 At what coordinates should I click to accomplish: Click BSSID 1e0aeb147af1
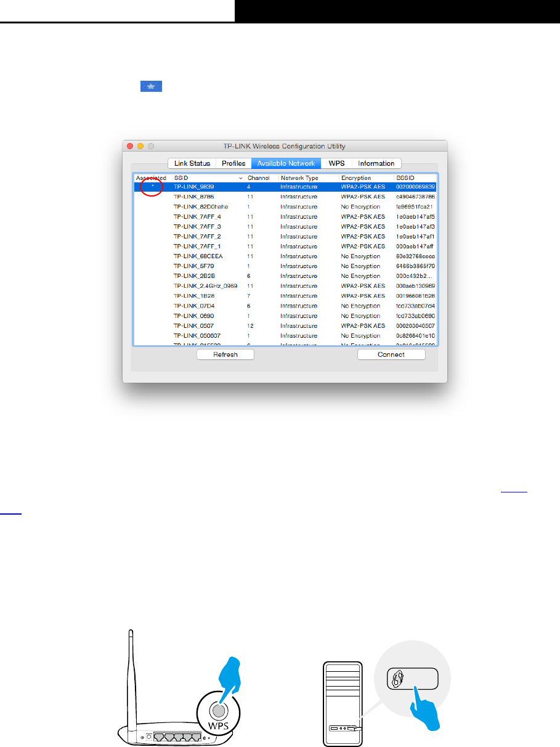point(415,236)
